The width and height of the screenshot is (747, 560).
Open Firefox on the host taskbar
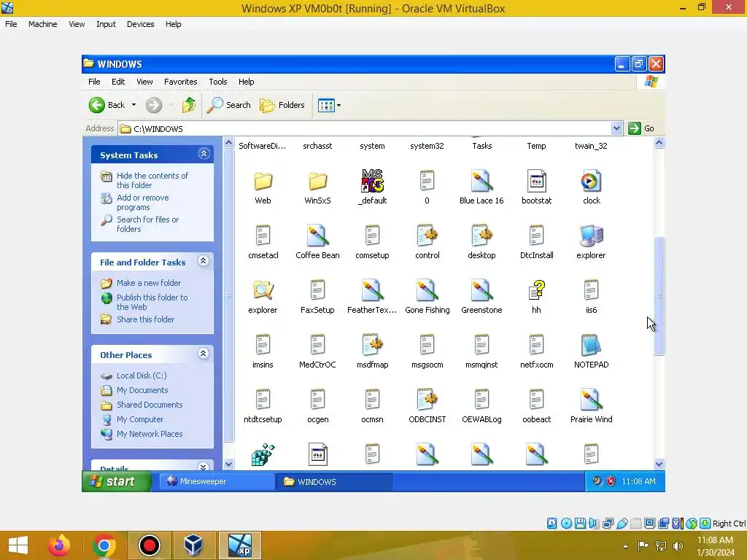59,545
